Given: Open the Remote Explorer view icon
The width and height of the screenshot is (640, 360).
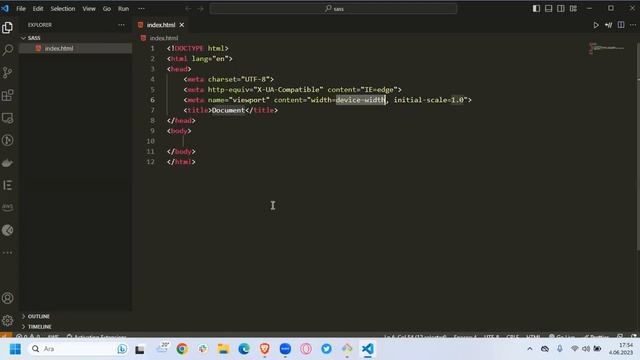Looking at the screenshot, I should click(7, 118).
